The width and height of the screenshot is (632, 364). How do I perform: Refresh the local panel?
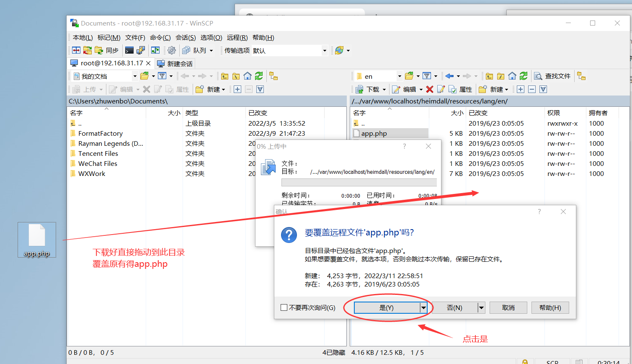coord(259,76)
